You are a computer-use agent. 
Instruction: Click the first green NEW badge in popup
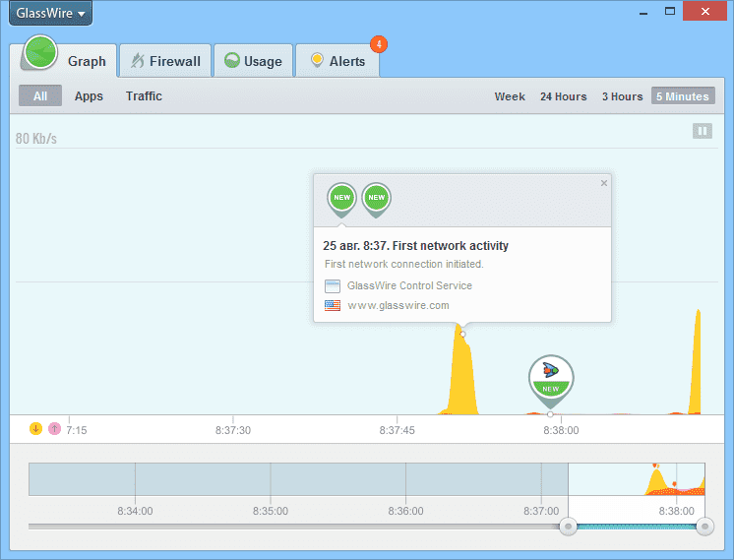pos(341,198)
